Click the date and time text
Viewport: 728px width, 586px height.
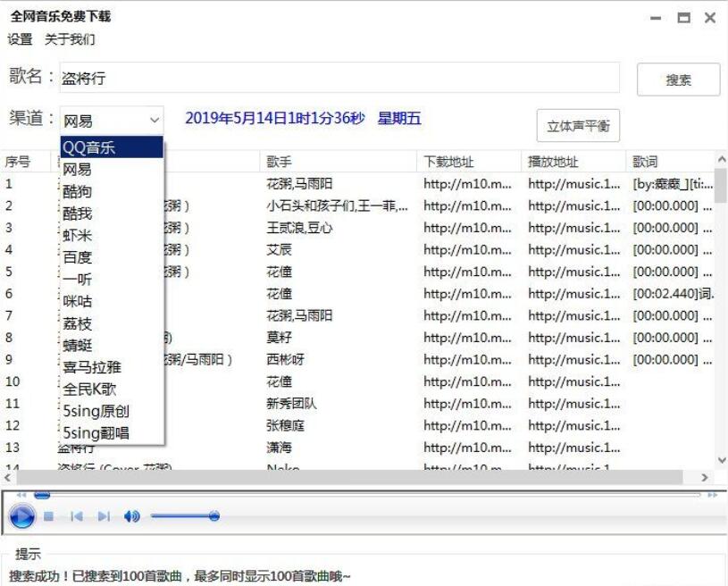[303, 118]
